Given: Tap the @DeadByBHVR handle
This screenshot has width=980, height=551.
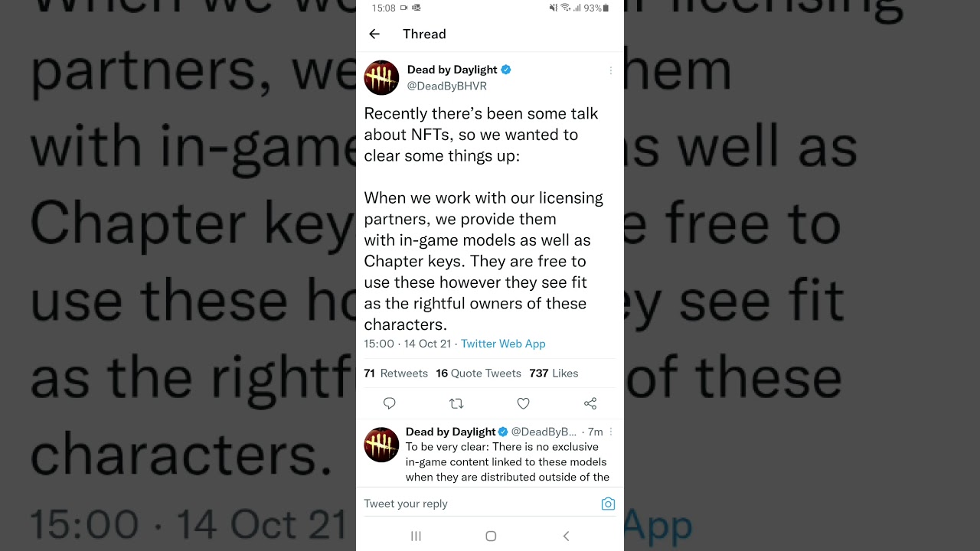Looking at the screenshot, I should [x=447, y=86].
